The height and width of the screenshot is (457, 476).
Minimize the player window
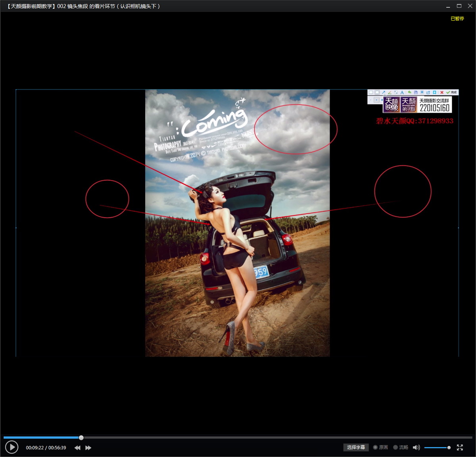(x=448, y=6)
